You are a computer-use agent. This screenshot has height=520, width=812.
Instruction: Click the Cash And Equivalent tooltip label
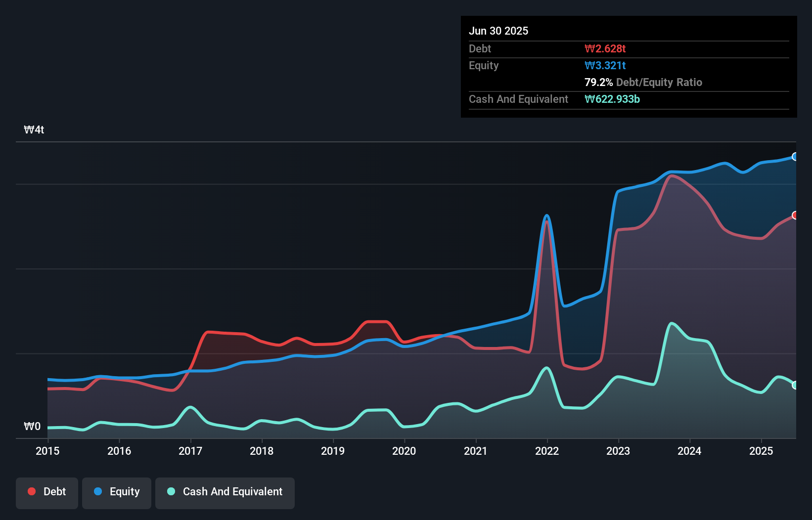[x=519, y=99]
